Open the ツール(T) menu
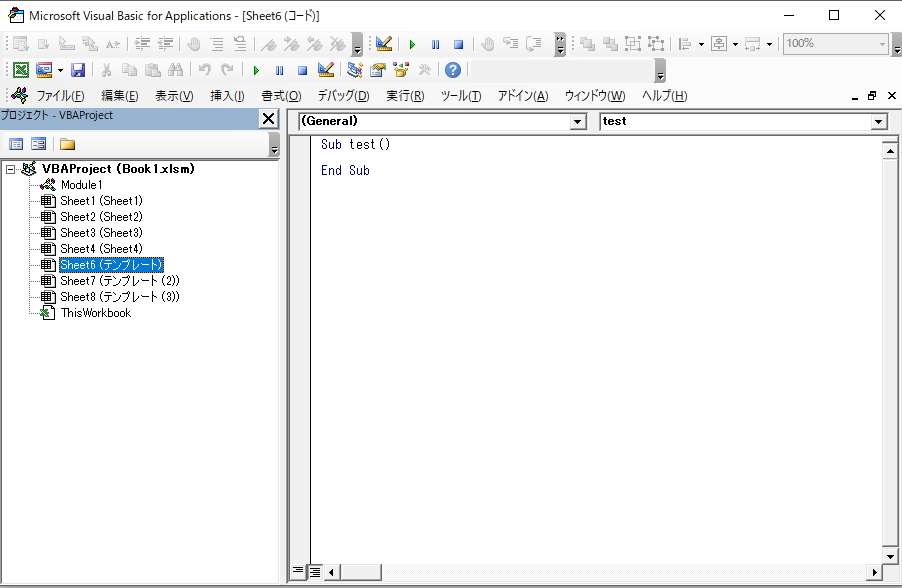 click(461, 96)
